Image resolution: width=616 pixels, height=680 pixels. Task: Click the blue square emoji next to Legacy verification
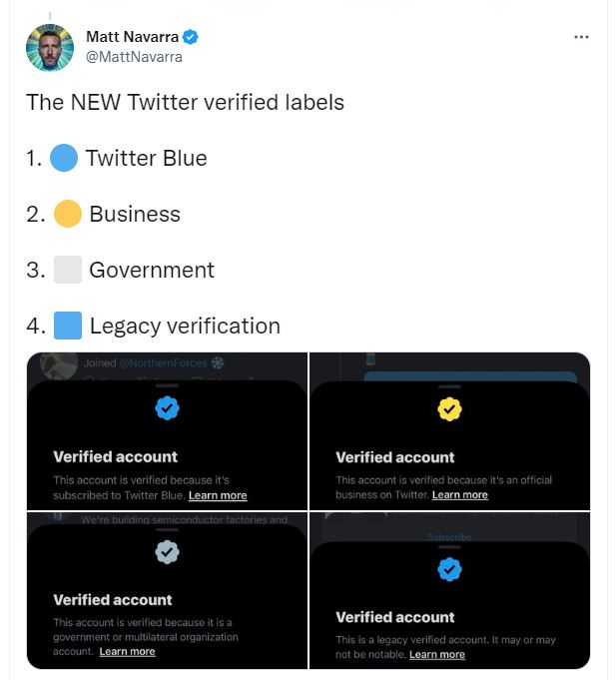click(67, 326)
